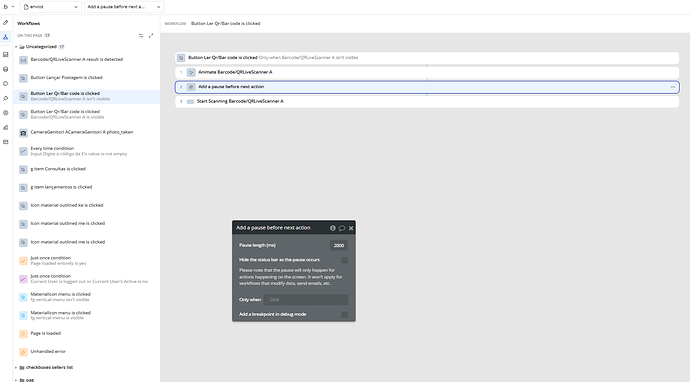Image resolution: width=690 pixels, height=382 pixels.
Task: Toggle Hide the status bar checkbox
Action: click(345, 260)
